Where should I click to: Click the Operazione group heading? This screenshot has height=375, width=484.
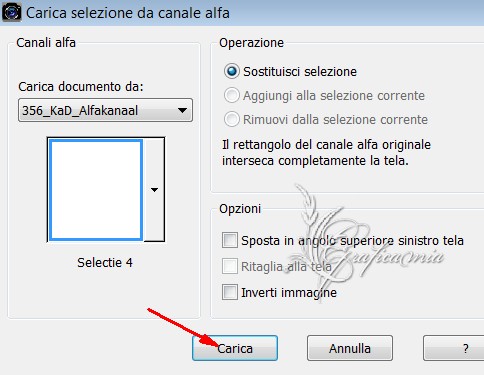[251, 43]
